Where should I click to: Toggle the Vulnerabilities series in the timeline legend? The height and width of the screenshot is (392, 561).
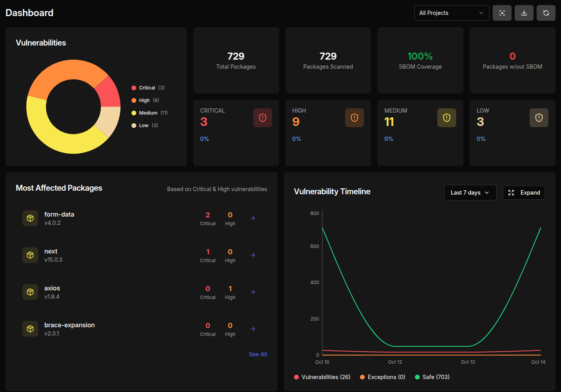click(x=322, y=377)
